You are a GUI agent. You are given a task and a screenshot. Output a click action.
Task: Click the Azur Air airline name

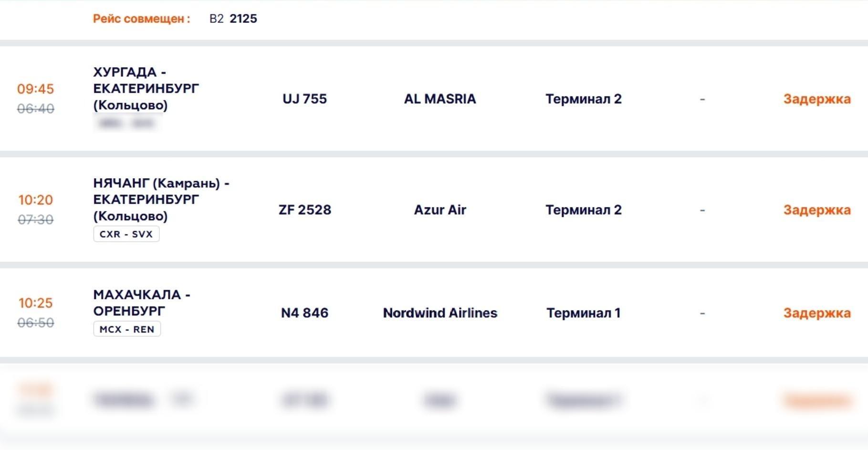[439, 210]
